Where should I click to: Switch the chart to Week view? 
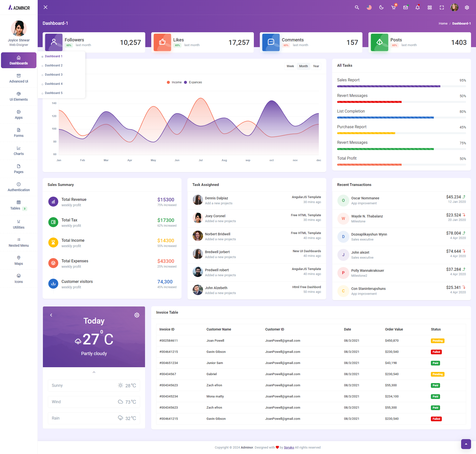click(290, 66)
